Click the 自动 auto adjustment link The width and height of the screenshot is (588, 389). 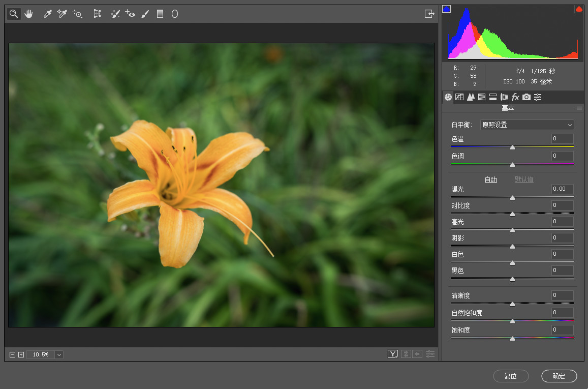tap(490, 179)
